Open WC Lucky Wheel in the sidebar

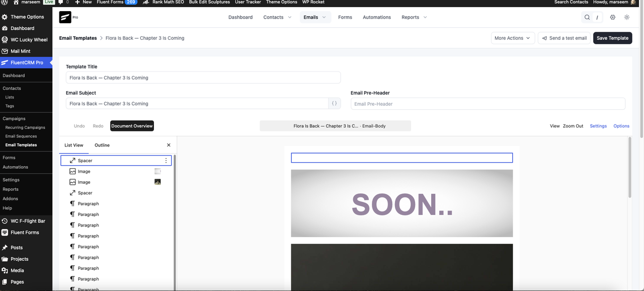tap(26, 40)
